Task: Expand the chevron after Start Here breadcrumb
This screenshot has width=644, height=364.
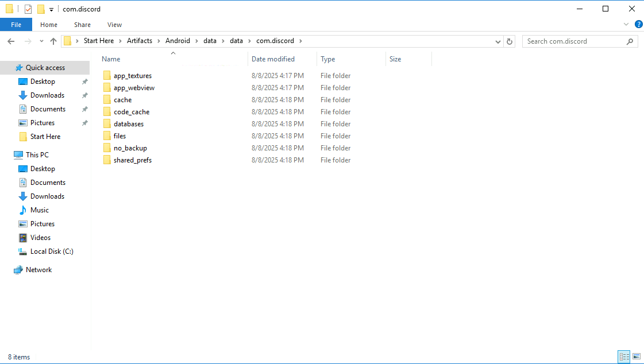Action: click(x=120, y=41)
